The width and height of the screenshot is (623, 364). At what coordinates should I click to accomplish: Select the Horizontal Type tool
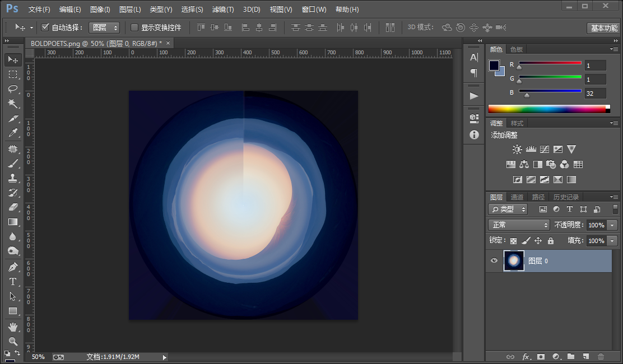[x=13, y=282]
